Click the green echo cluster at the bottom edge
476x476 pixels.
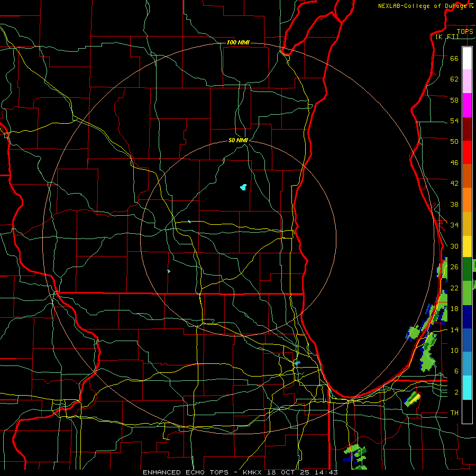pos(356,456)
